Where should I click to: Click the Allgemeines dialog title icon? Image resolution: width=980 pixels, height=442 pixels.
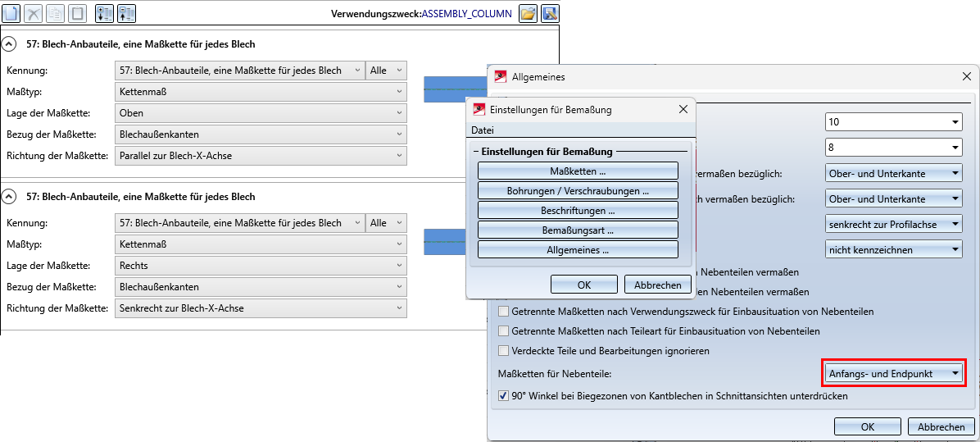point(500,77)
